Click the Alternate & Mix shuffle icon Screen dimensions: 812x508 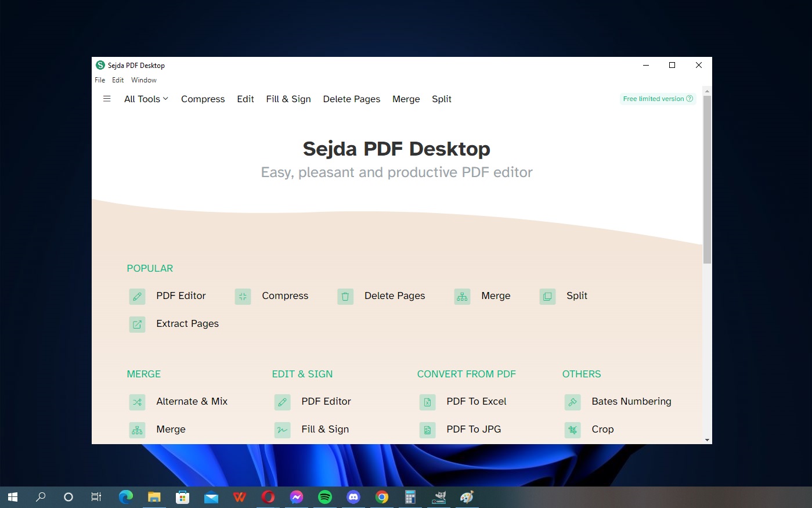137,402
